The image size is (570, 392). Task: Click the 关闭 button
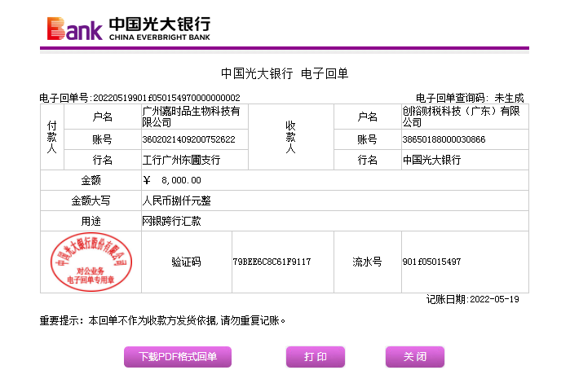[x=415, y=357]
